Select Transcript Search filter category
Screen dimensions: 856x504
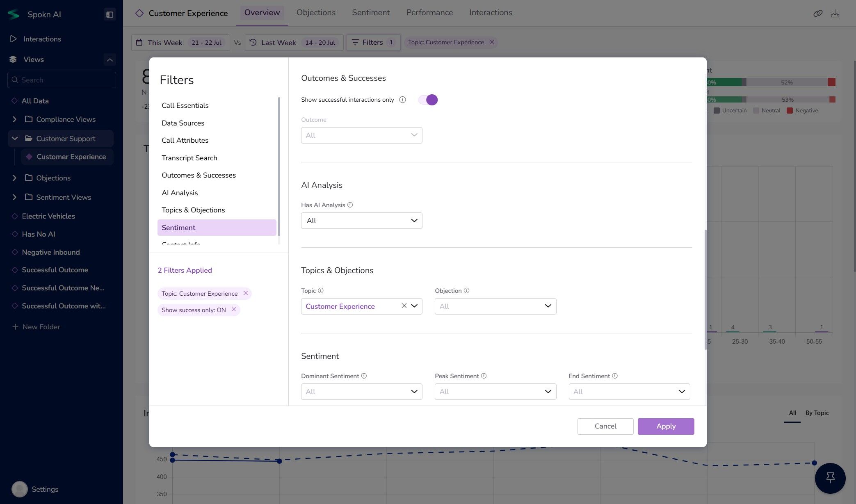189,158
